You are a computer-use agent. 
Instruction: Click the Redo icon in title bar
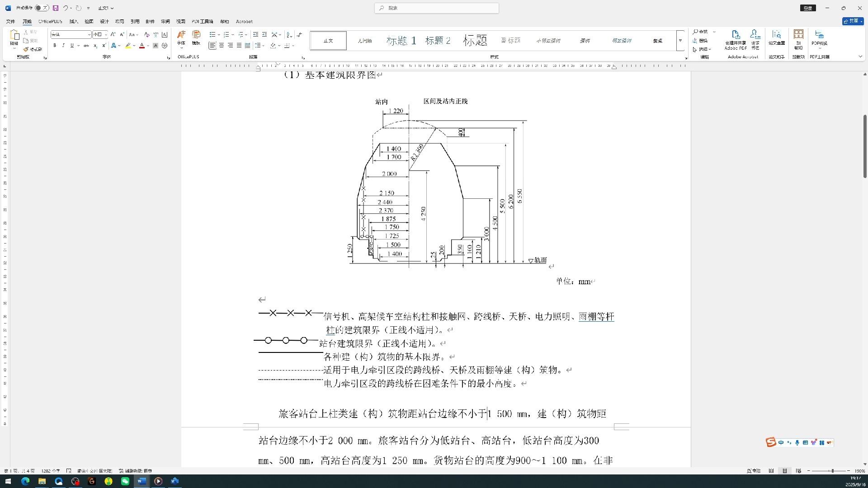click(x=79, y=8)
